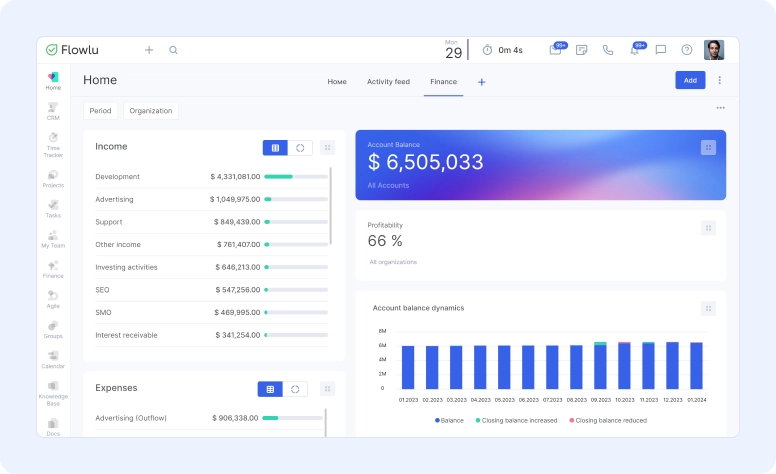This screenshot has height=474, width=776.
Task: Toggle Closing balance reduced legend item
Action: point(608,421)
